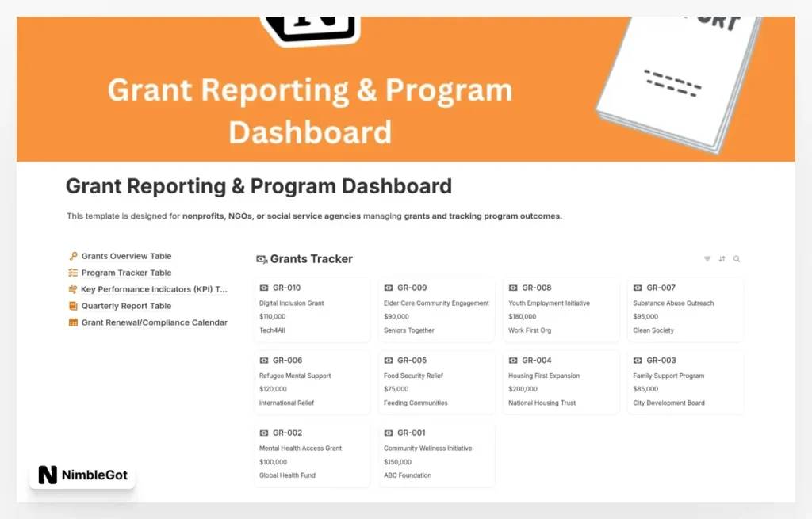This screenshot has height=519, width=812.
Task: Select the GR-006 Refugee Mental Support card
Action: 312,382
